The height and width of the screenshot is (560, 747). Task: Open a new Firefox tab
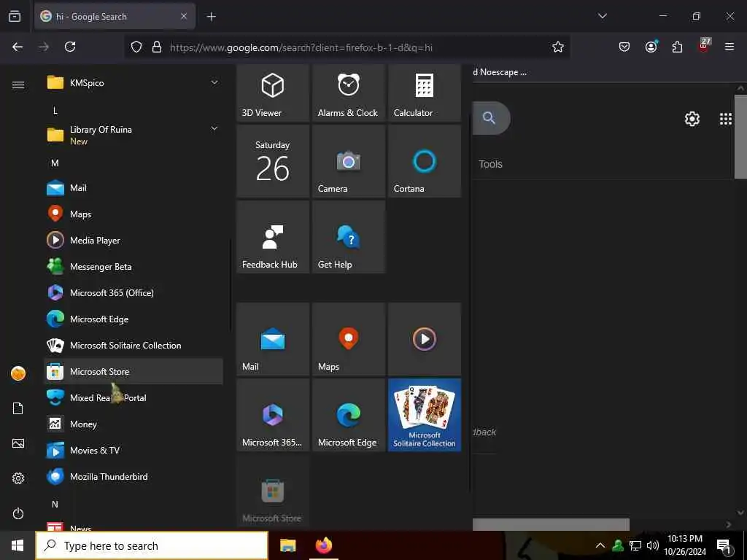[211, 17]
